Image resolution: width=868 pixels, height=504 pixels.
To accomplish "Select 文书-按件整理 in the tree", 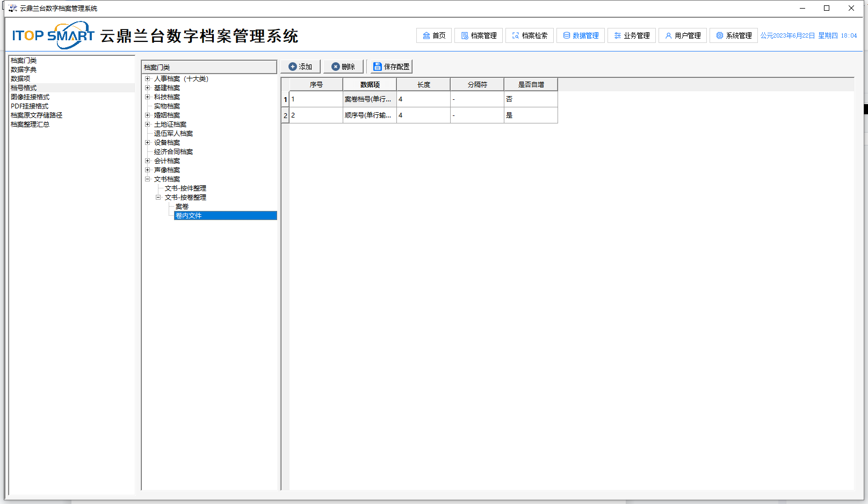I will (x=185, y=188).
